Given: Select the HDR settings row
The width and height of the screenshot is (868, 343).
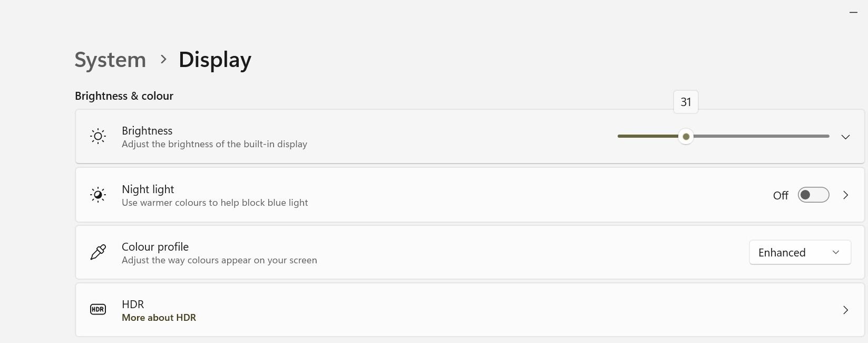Looking at the screenshot, I should tap(369, 310).
